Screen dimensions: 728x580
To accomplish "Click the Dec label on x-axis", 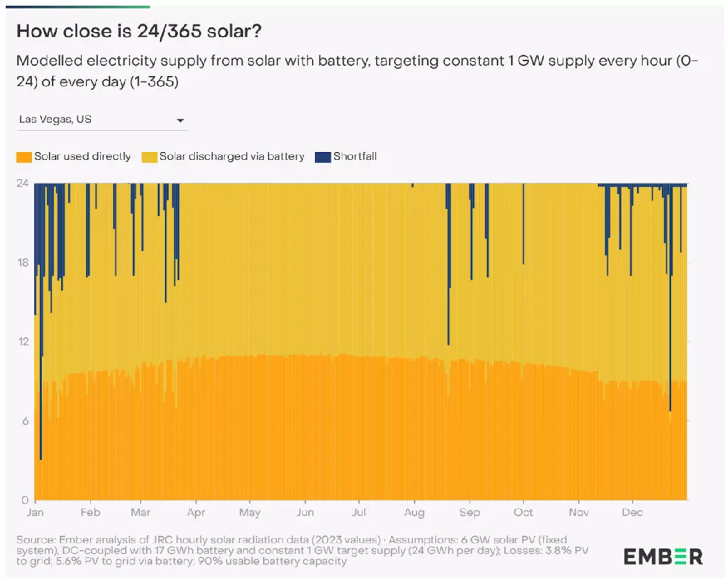I will tap(632, 512).
